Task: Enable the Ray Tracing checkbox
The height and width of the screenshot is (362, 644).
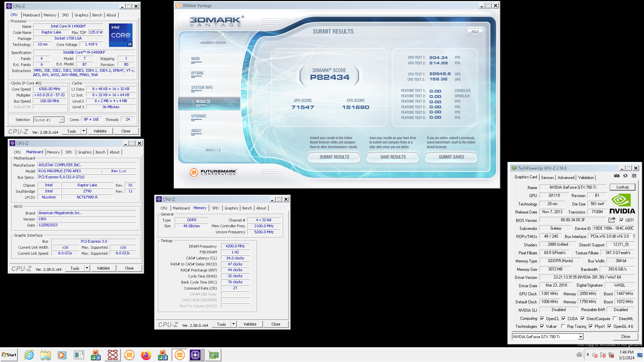Action: [563, 326]
